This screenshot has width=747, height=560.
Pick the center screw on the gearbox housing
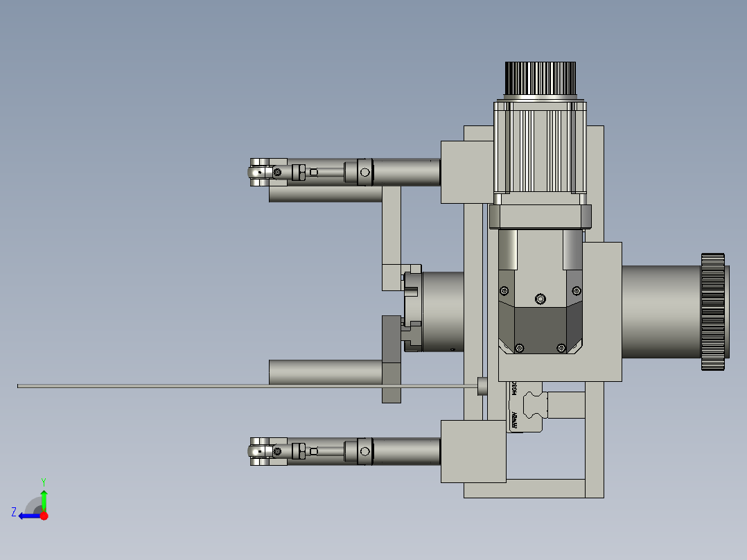[x=541, y=299]
